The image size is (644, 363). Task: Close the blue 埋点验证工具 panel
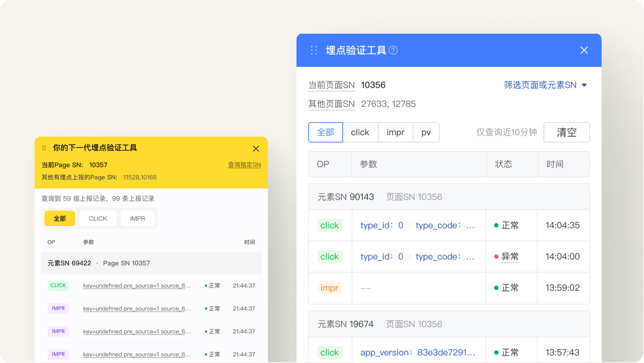pyautogui.click(x=584, y=51)
